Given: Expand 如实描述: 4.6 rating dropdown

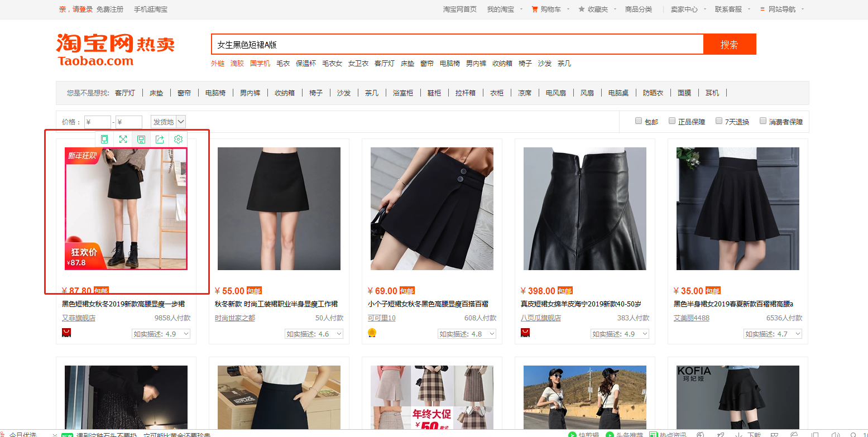Looking at the screenshot, I should pos(314,334).
